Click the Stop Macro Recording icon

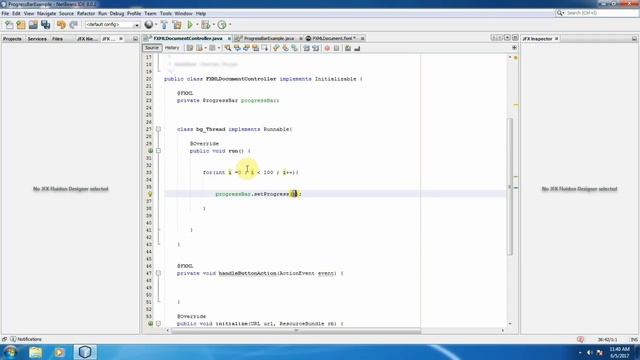pos(336,49)
